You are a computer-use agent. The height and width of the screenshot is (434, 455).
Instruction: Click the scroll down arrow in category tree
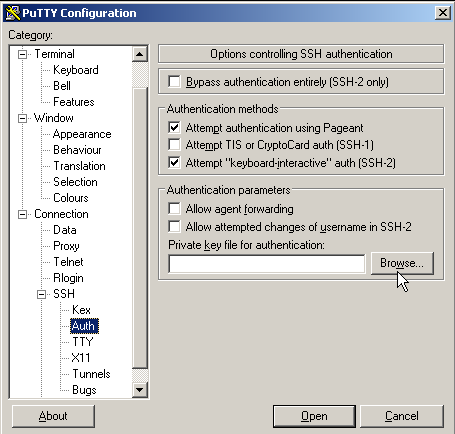[x=140, y=389]
